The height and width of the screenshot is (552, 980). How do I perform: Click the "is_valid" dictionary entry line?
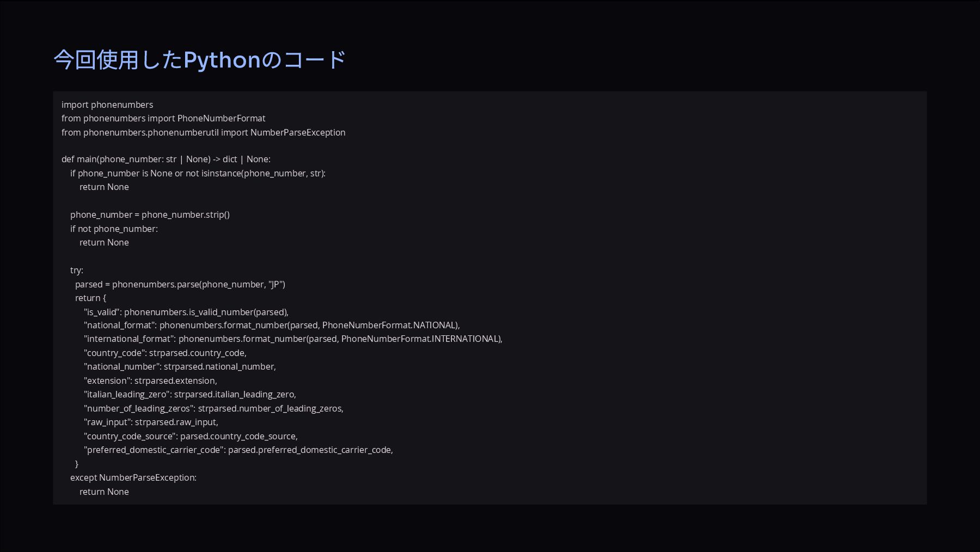(x=186, y=312)
